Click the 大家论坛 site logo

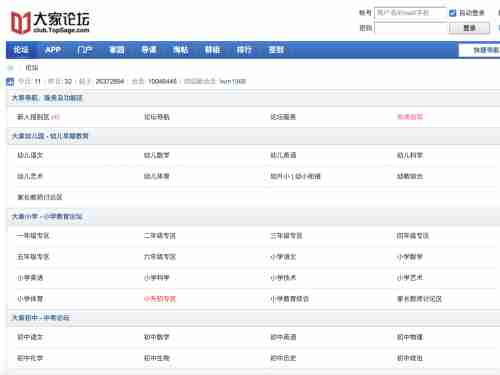pos(50,22)
